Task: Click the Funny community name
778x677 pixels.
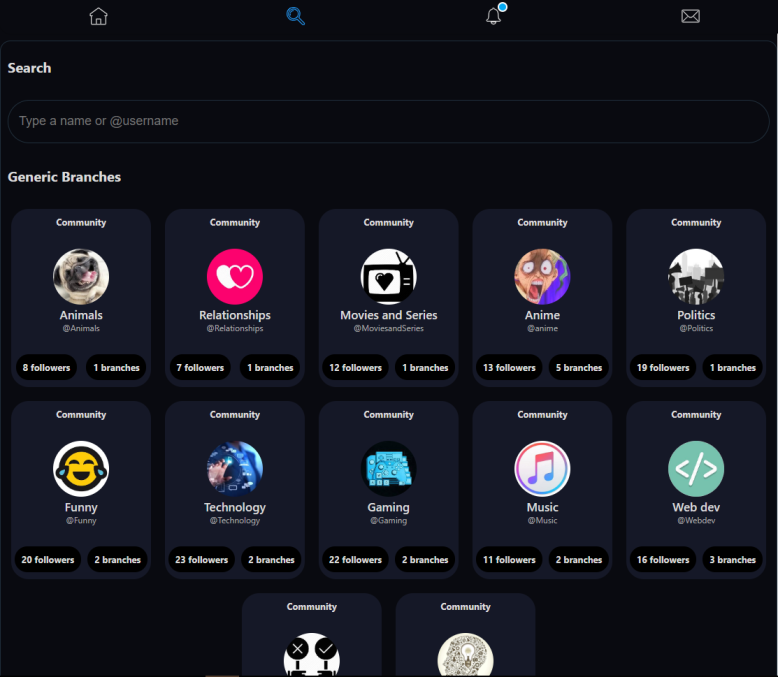Action: point(81,507)
